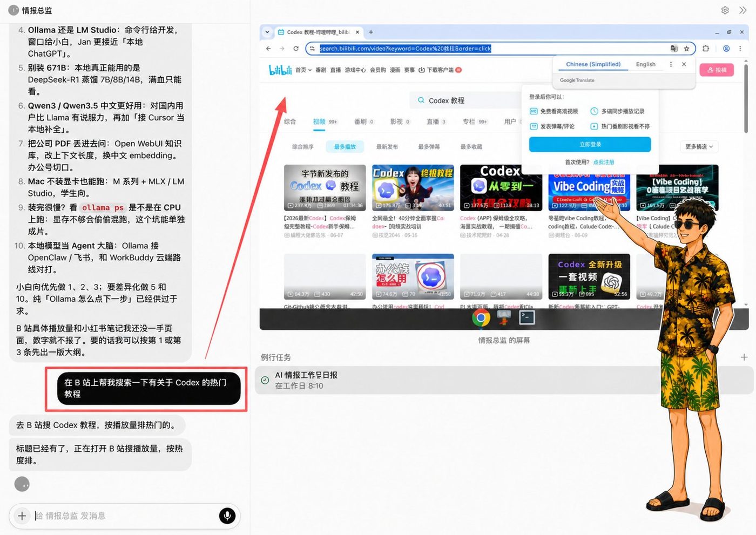Click the bilibili logo
The width and height of the screenshot is (756, 535).
coord(280,70)
